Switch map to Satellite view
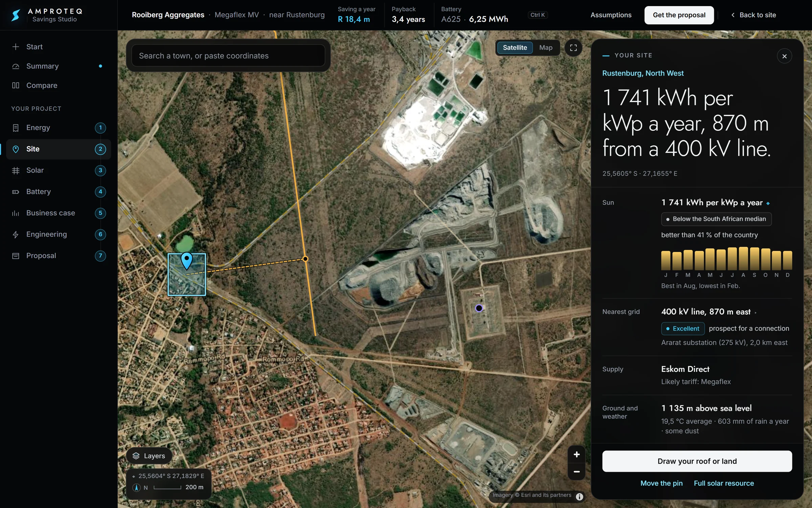Image resolution: width=812 pixels, height=508 pixels. click(515, 48)
